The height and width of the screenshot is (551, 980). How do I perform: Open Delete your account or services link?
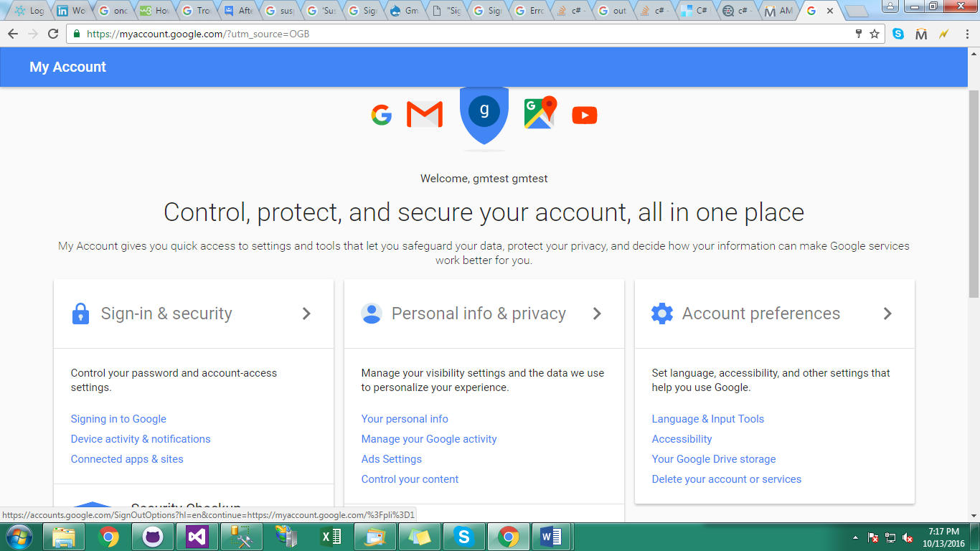click(x=727, y=479)
